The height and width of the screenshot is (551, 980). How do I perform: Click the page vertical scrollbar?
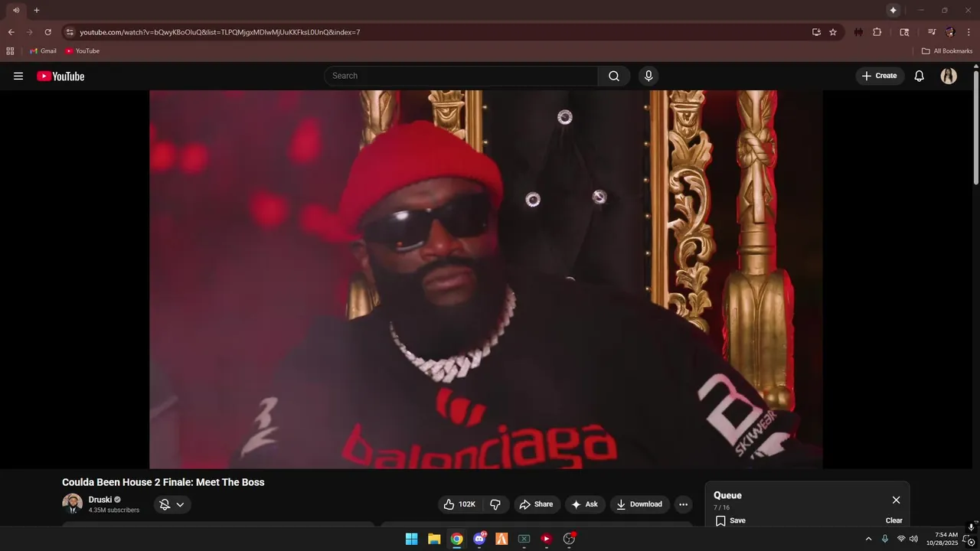point(976,126)
